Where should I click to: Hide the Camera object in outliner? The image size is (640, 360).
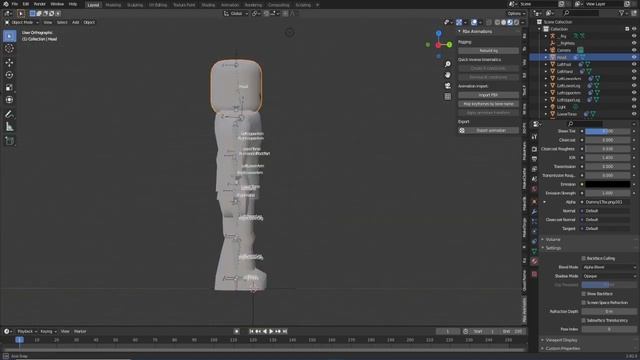tap(634, 50)
